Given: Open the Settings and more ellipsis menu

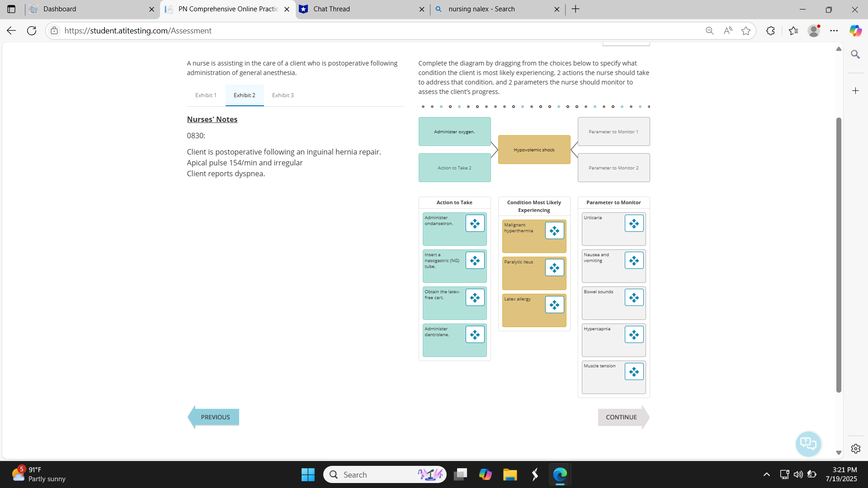Looking at the screenshot, I should coord(835,30).
